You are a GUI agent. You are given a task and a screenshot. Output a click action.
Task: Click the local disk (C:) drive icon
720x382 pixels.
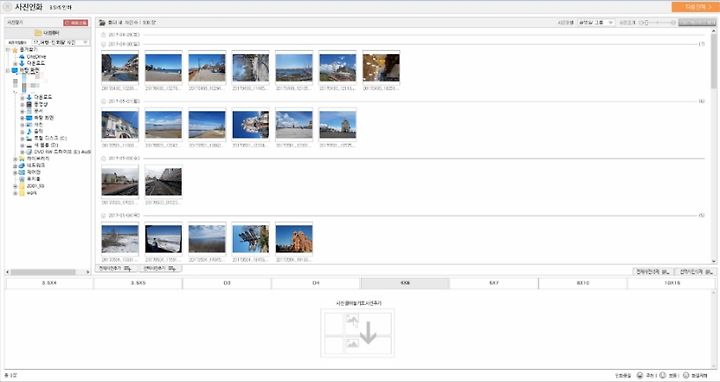coord(29,138)
